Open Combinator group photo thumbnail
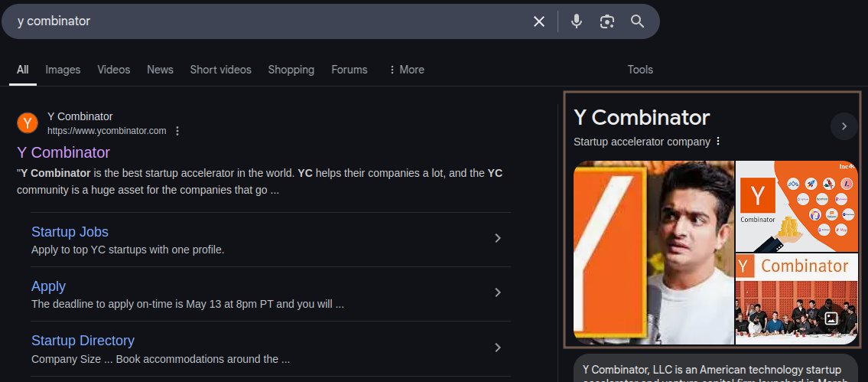Image resolution: width=868 pixels, height=382 pixels. [x=797, y=299]
